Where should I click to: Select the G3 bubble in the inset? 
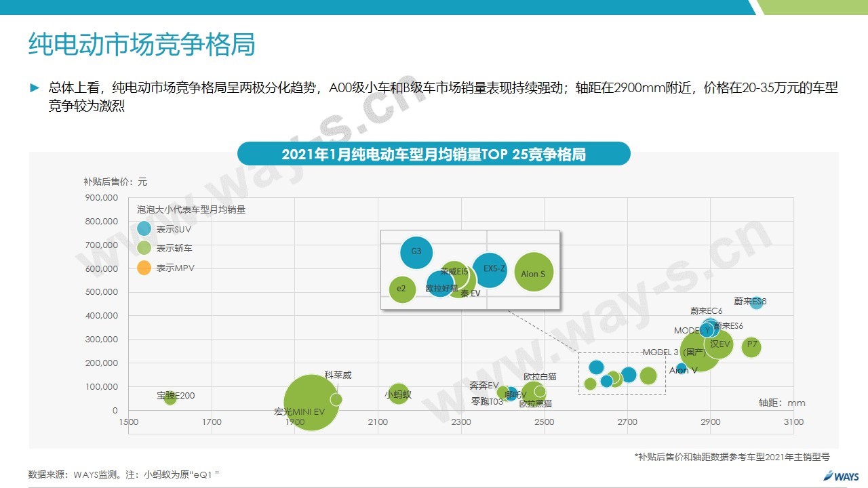coord(416,252)
